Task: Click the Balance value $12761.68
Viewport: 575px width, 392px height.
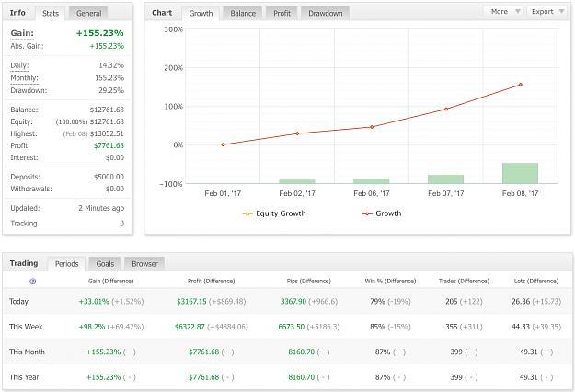Action: click(x=107, y=110)
